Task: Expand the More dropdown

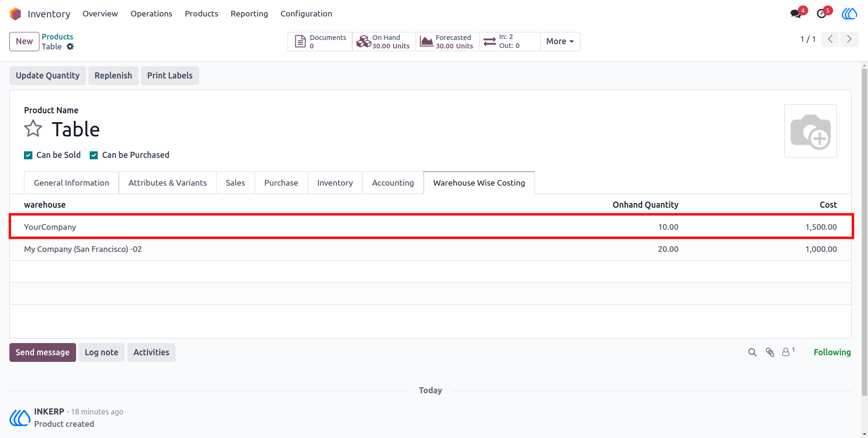Action: tap(560, 41)
